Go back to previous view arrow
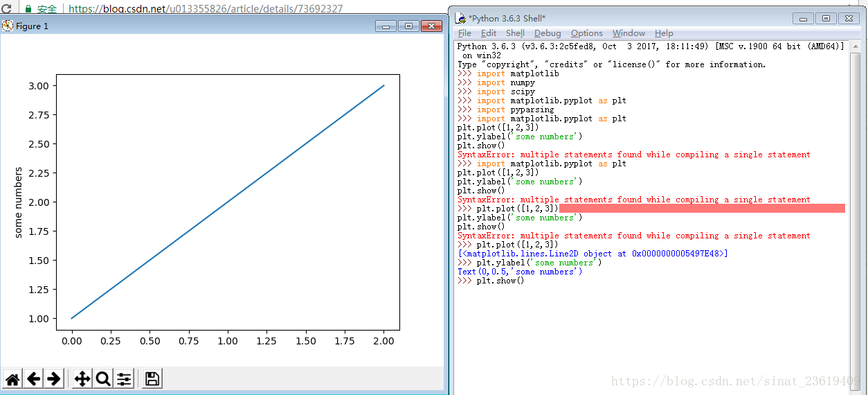This screenshot has height=395, width=868. pyautogui.click(x=33, y=378)
